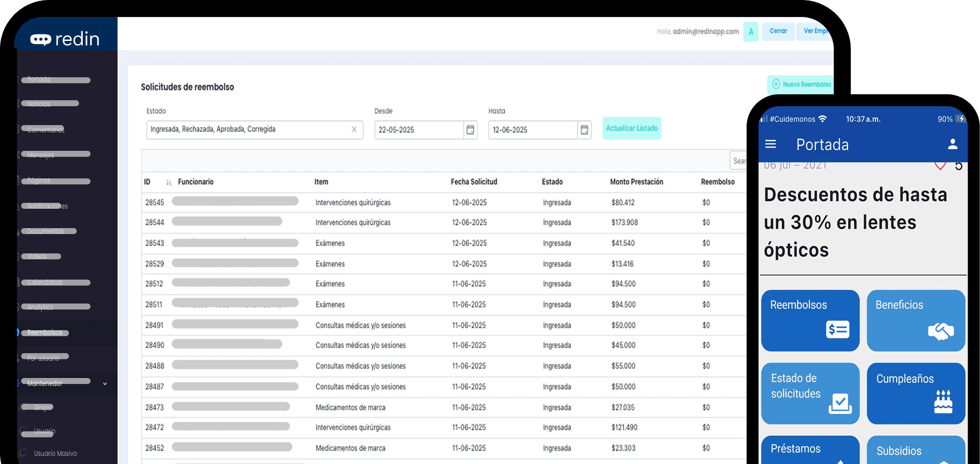Sort by the Monto Prestación column header
This screenshot has width=980, height=464.
[636, 182]
